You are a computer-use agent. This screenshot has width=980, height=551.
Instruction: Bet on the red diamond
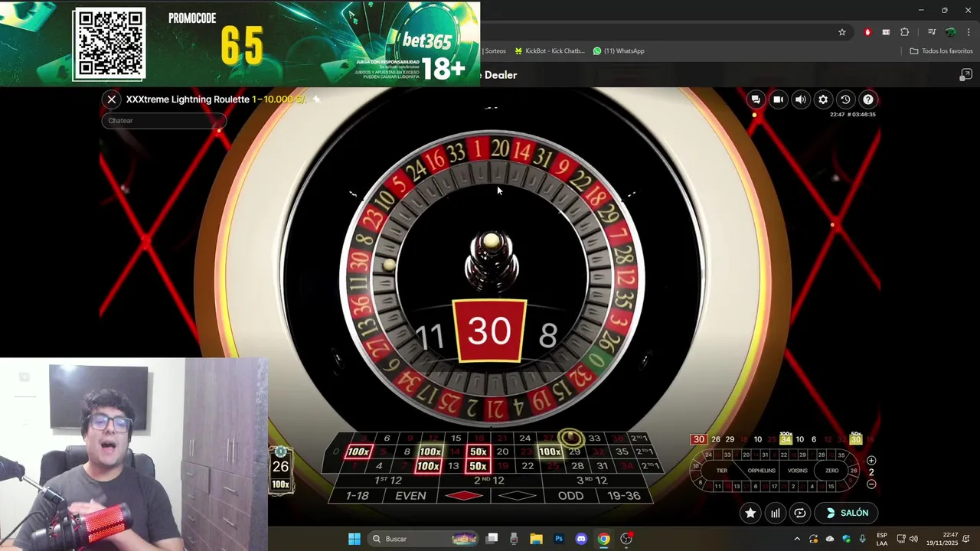coord(464,496)
